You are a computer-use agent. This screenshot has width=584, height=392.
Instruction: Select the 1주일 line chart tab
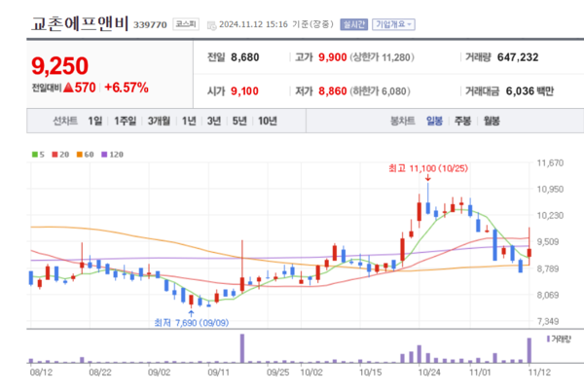click(x=126, y=121)
